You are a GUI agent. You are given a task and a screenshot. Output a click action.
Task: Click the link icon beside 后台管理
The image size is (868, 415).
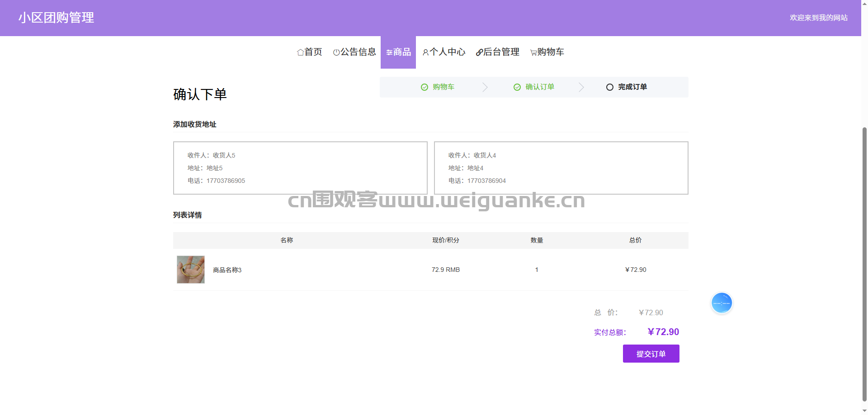479,52
